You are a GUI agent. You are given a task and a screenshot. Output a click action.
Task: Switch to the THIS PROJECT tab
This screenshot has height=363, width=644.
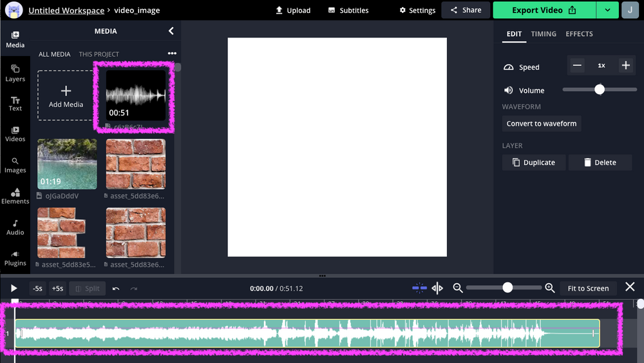[99, 54]
